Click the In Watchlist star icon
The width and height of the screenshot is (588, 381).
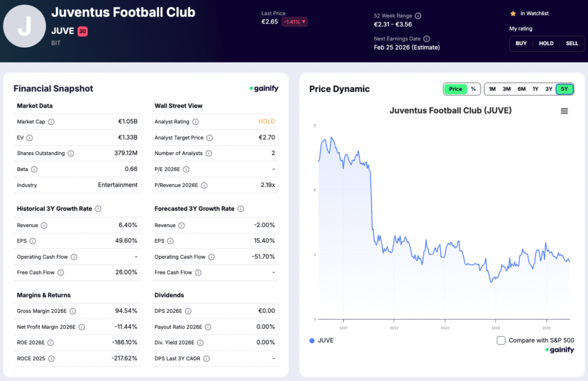pos(513,13)
